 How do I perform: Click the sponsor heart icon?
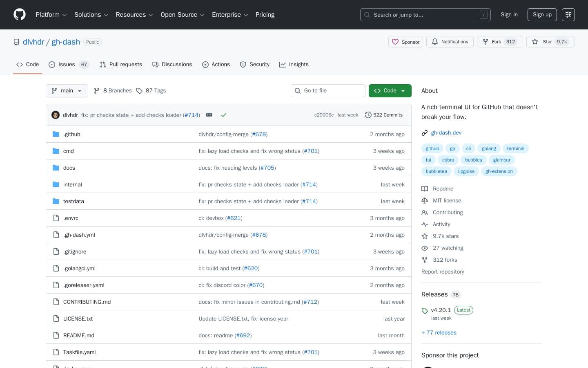pos(395,42)
